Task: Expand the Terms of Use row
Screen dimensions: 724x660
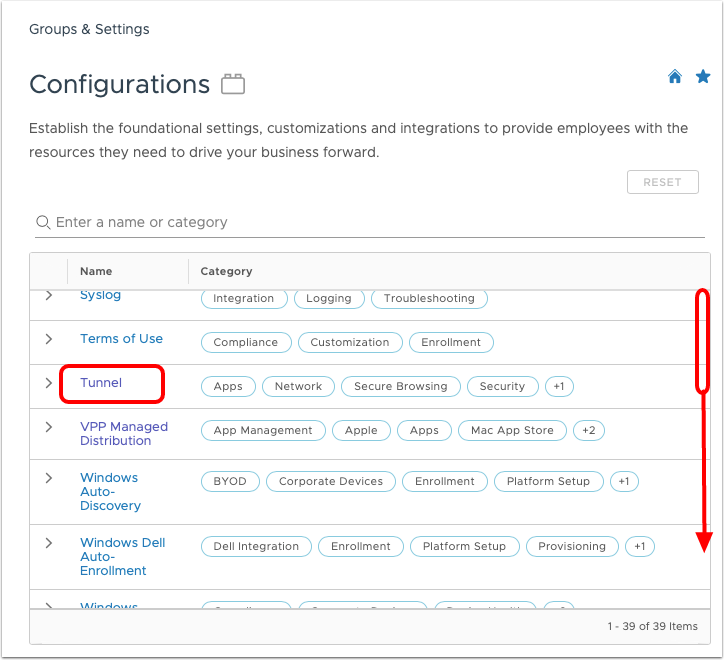Action: click(x=48, y=340)
